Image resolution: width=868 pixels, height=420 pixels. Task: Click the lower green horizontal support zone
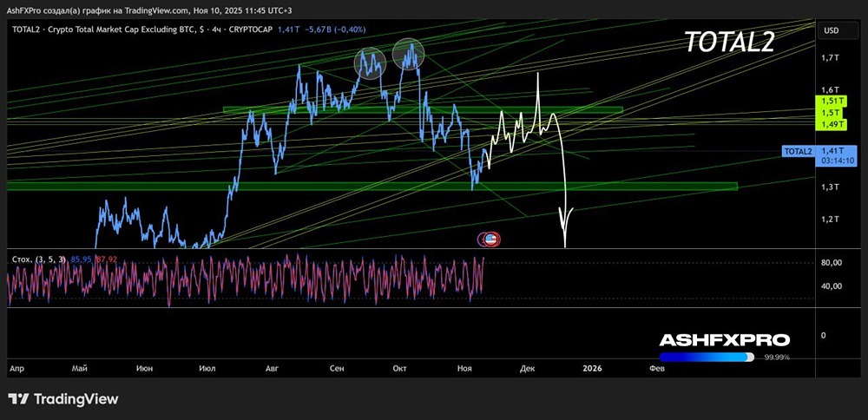[x=372, y=186]
